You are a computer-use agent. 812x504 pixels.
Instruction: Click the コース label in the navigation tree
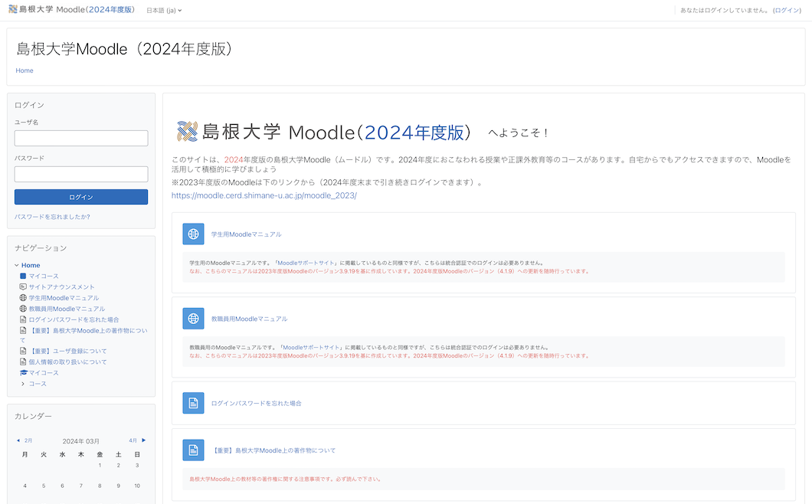click(38, 384)
